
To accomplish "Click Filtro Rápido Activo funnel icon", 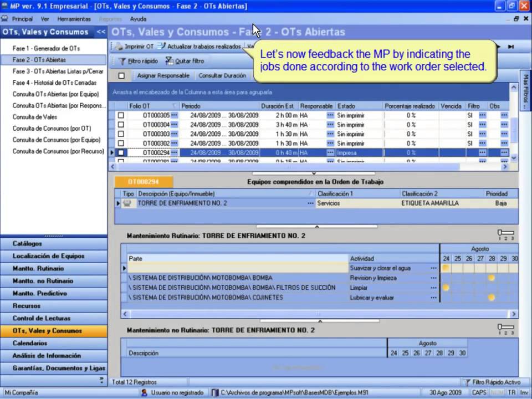I will point(467,382).
